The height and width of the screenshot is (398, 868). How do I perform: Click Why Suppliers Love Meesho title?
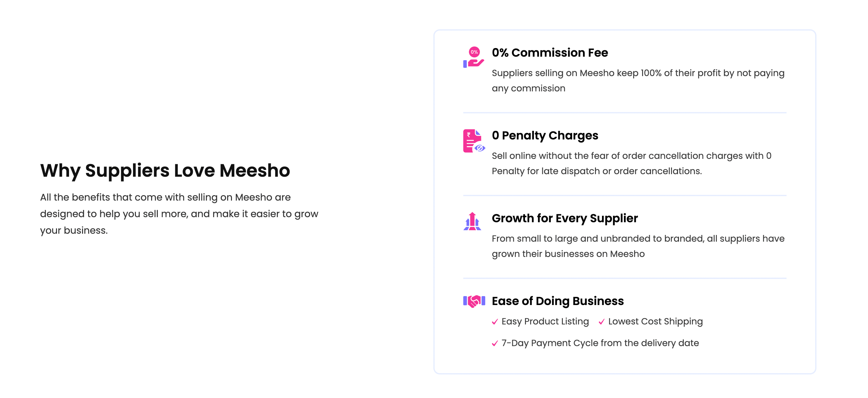point(165,171)
